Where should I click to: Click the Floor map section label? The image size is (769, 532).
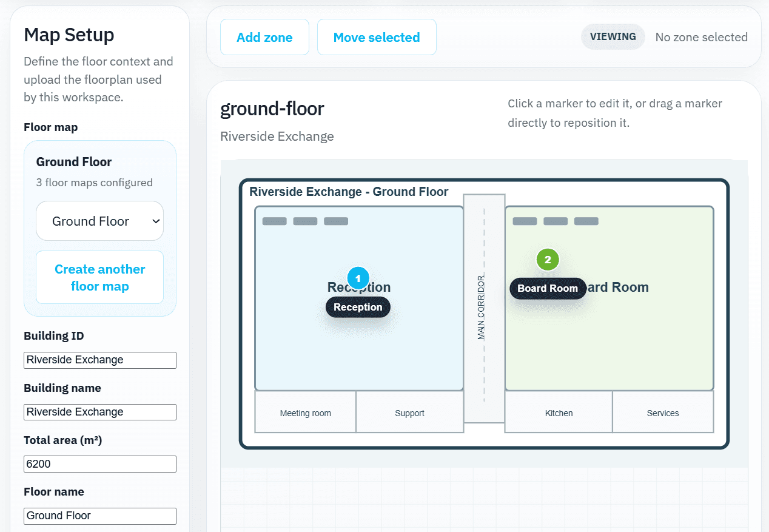click(x=51, y=127)
